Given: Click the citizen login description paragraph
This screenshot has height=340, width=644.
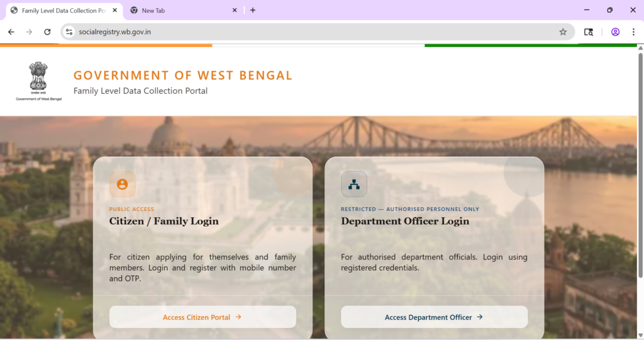Looking at the screenshot, I should [x=203, y=268].
